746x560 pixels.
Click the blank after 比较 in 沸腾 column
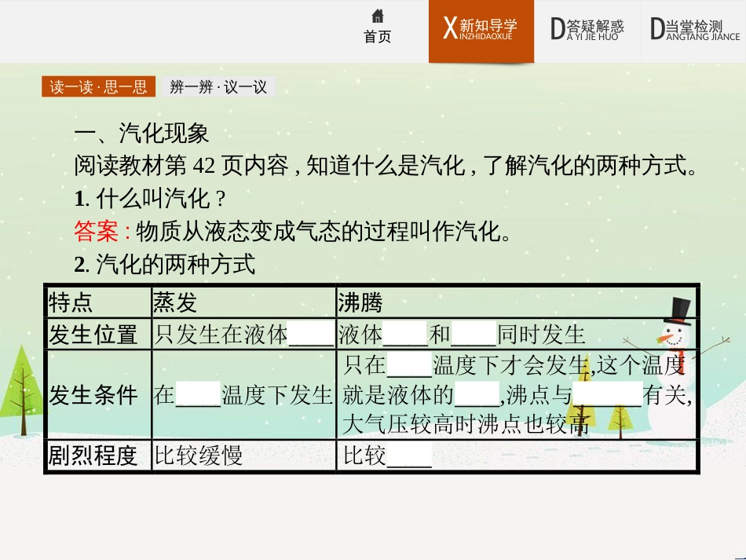[x=409, y=456]
